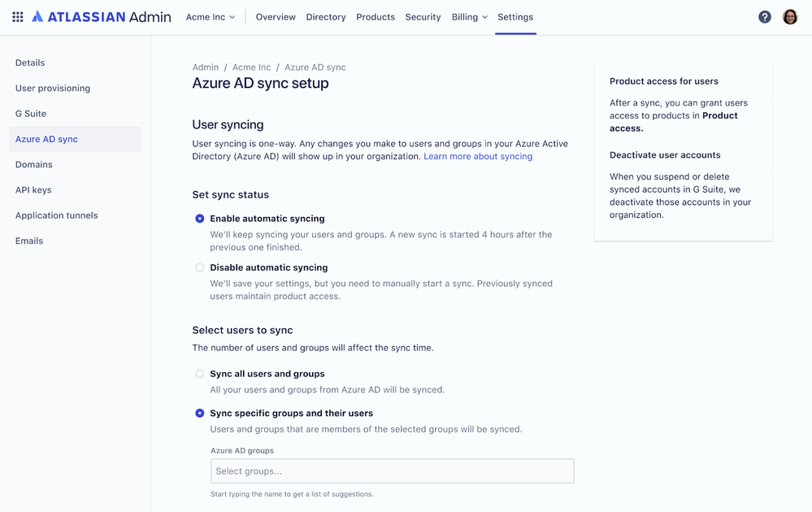Click the Admin breadcrumb link
This screenshot has height=512, width=812.
pyautogui.click(x=205, y=67)
